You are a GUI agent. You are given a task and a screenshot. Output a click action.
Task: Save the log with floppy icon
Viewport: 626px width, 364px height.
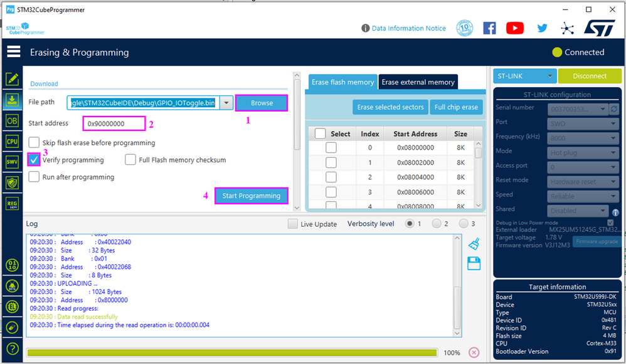pos(474,264)
